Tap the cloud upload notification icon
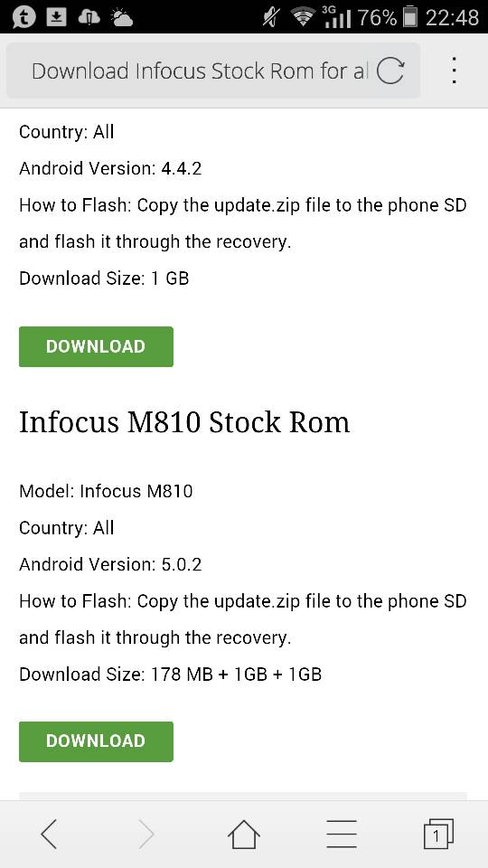Screen dimensions: 488x868 coord(89,18)
